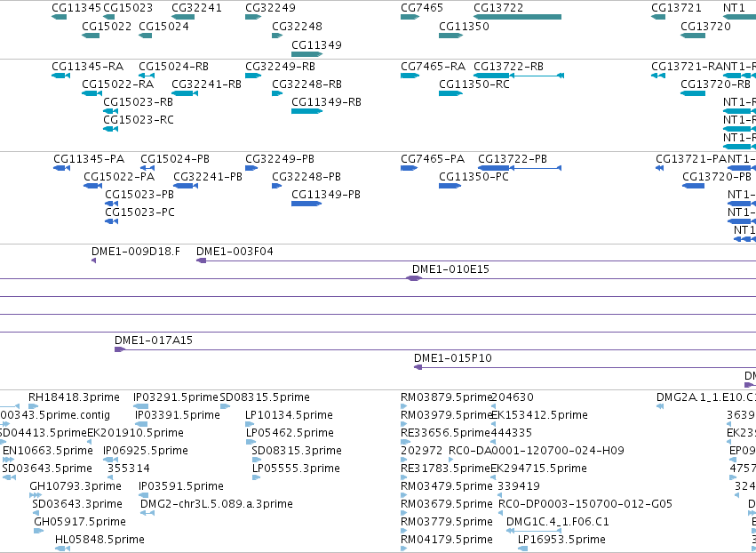Click protein CG32241-PB
Screen dimensions: 756x553
click(208, 177)
